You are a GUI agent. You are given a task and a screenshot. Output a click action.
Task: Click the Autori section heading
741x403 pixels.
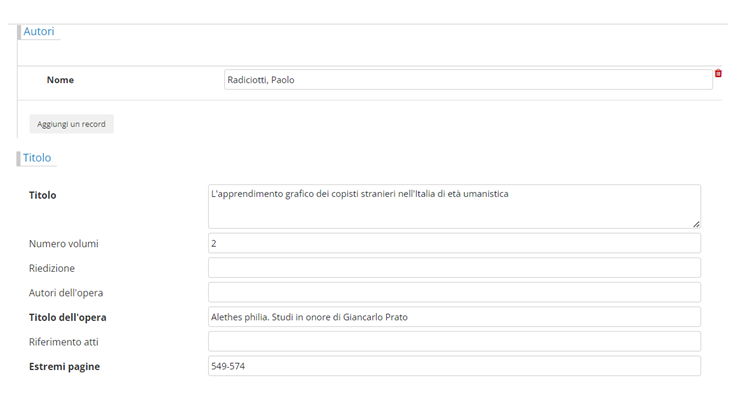[x=39, y=32]
